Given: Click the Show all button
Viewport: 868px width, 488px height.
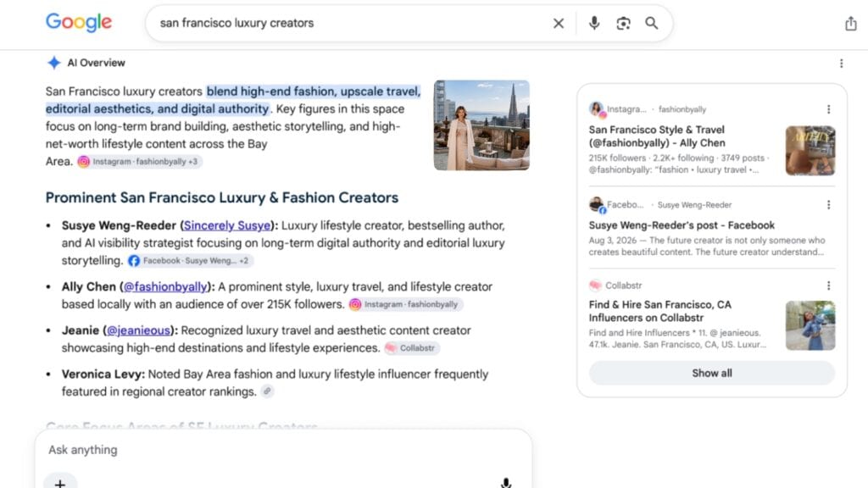Looking at the screenshot, I should click(712, 373).
